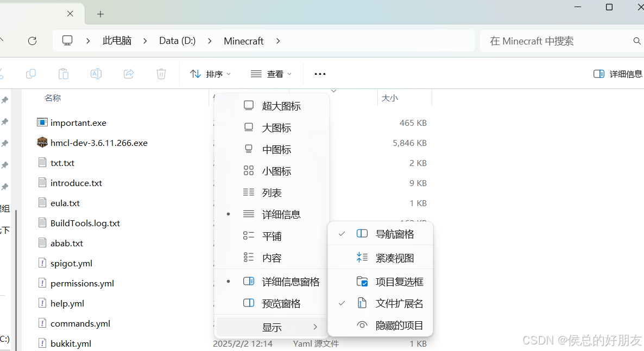Open the View (查看) dropdown
644x351 pixels.
pyautogui.click(x=271, y=74)
